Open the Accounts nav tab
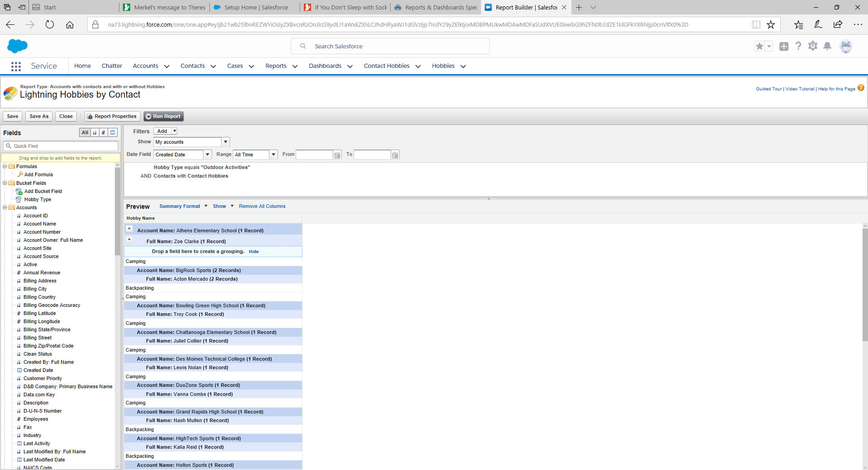The height and width of the screenshot is (470, 868). 146,66
